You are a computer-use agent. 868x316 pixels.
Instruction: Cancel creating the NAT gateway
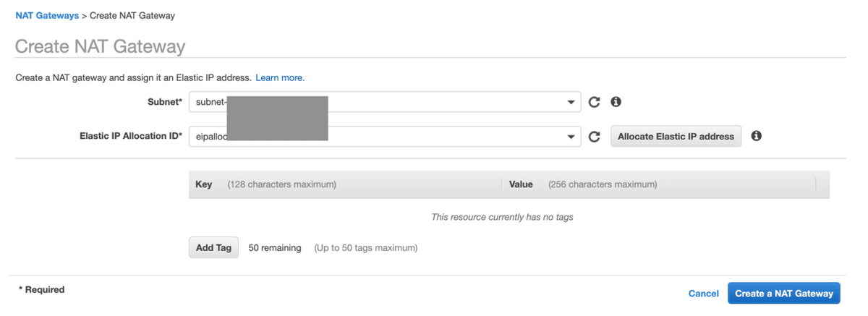click(703, 294)
